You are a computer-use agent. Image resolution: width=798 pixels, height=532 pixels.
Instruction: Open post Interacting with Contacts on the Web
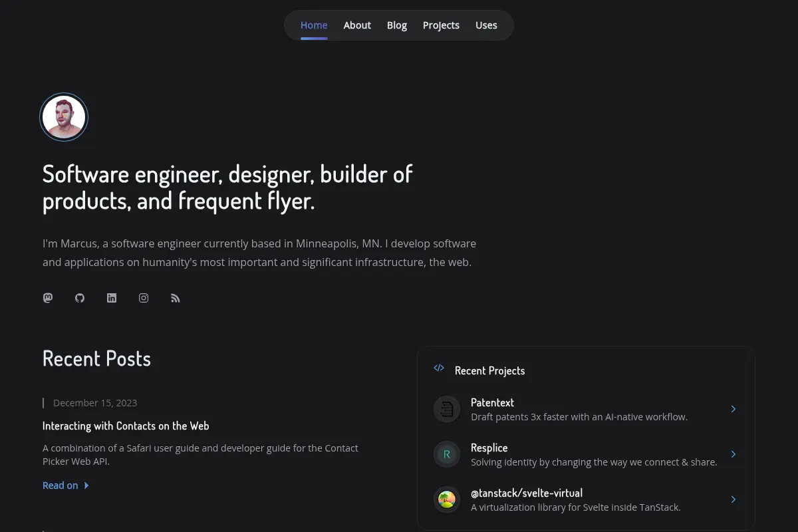pyautogui.click(x=126, y=426)
